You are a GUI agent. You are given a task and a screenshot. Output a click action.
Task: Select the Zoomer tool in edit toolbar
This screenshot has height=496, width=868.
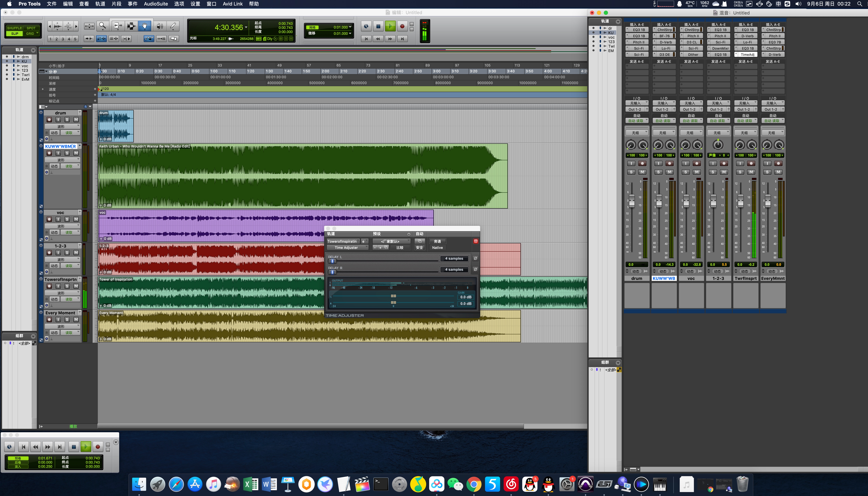[102, 26]
